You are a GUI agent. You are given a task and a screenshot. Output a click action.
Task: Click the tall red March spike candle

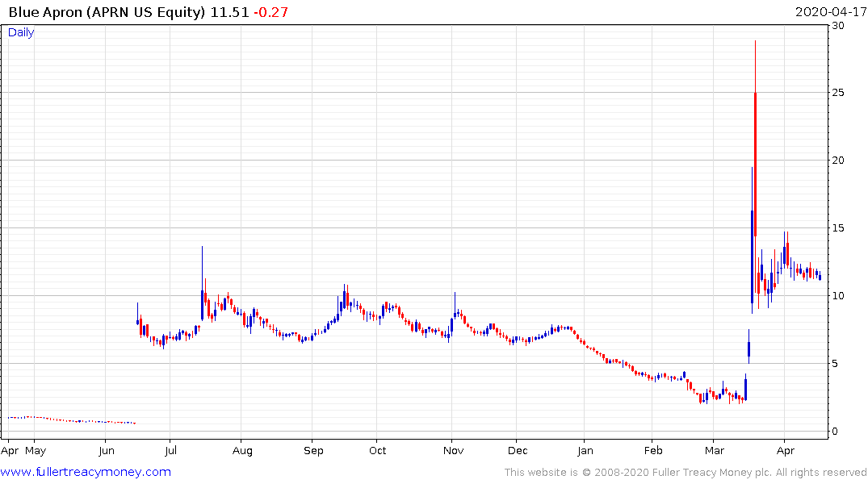click(755, 165)
